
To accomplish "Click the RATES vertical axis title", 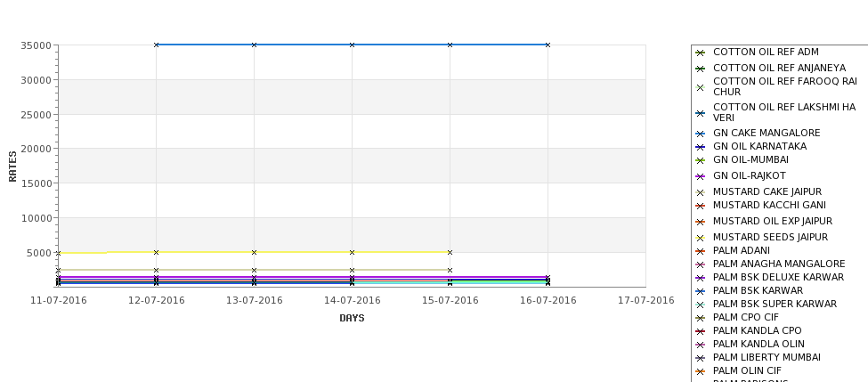I will pyautogui.click(x=12, y=167).
